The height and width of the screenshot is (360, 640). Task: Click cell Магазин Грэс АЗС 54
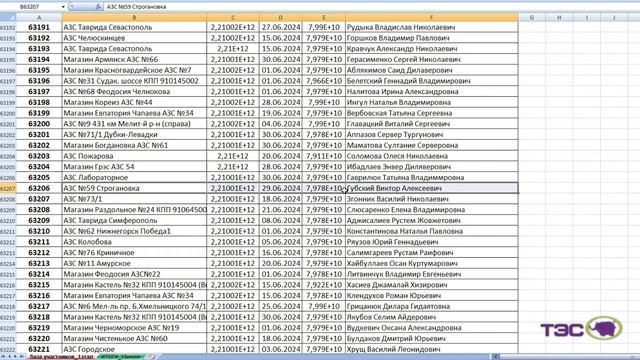pyautogui.click(x=134, y=167)
